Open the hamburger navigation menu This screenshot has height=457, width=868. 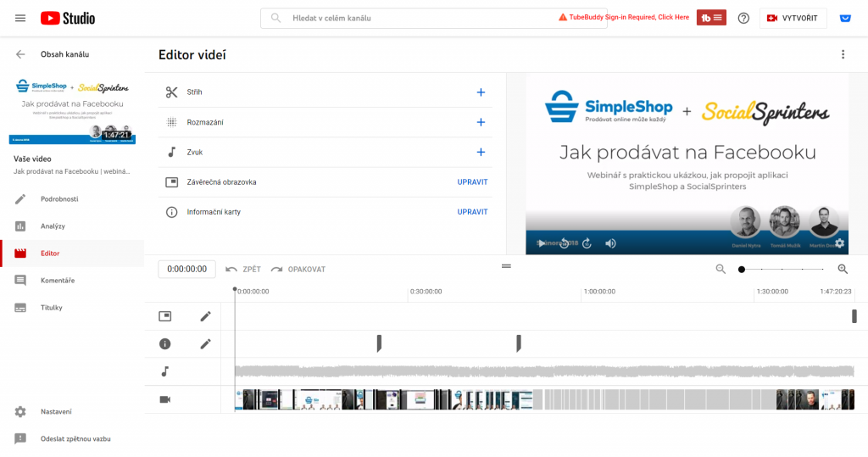[x=20, y=19]
